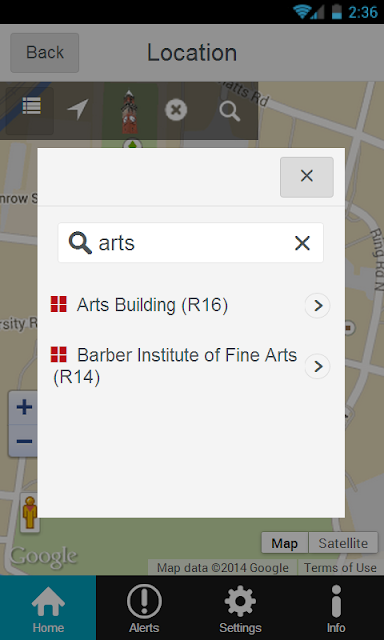Open the Alerts tab
Screen dimensions: 384x640
point(144,608)
